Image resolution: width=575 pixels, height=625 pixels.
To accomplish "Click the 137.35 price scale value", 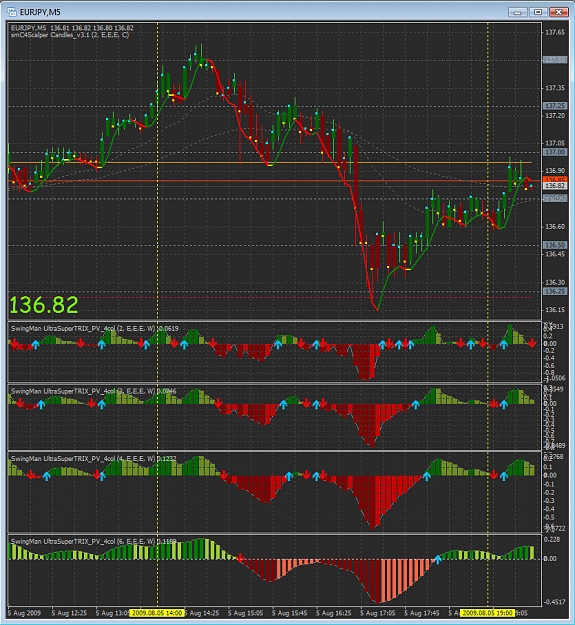I will point(555,88).
